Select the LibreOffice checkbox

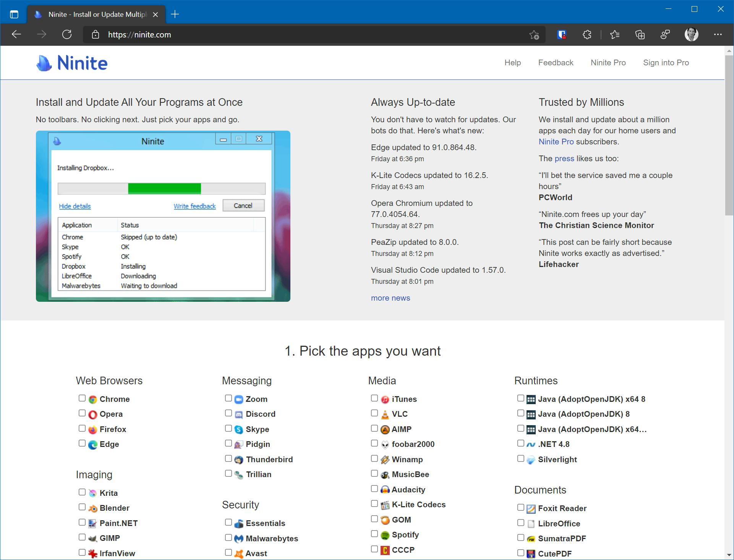520,522
